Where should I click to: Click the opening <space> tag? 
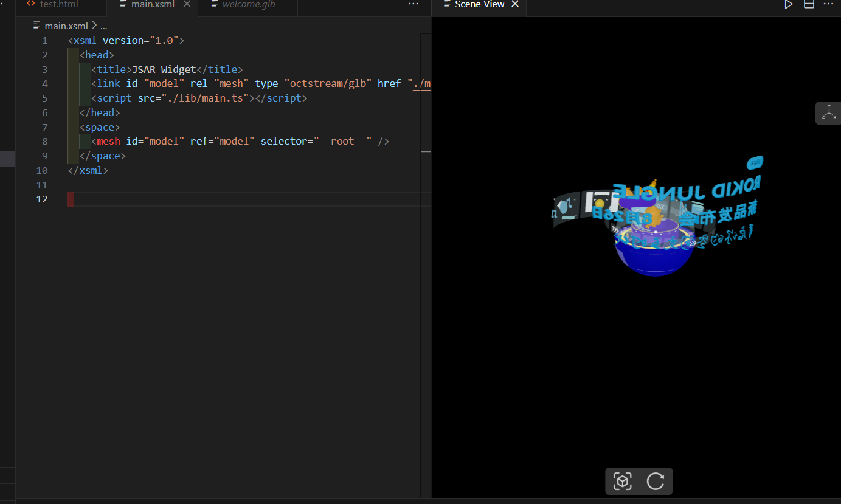pyautogui.click(x=100, y=127)
